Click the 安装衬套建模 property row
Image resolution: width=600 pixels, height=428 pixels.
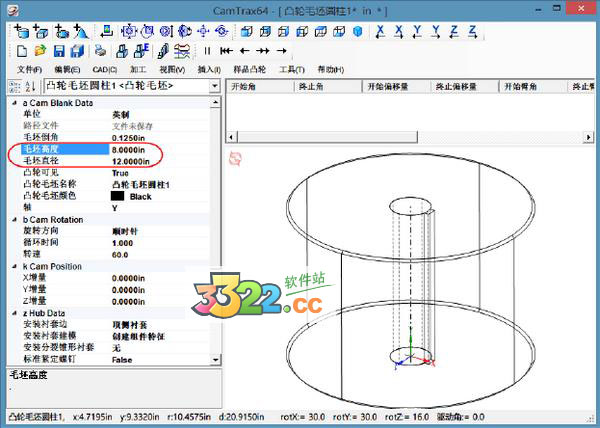click(115, 336)
